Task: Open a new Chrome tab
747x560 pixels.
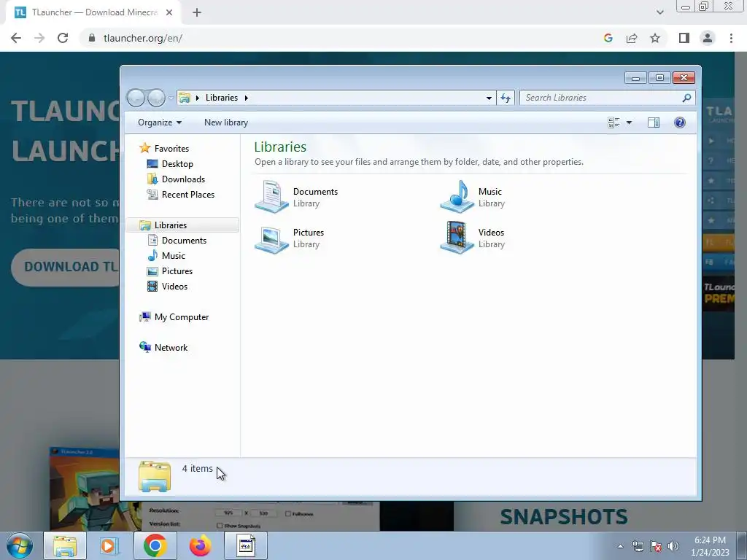Action: click(x=197, y=12)
